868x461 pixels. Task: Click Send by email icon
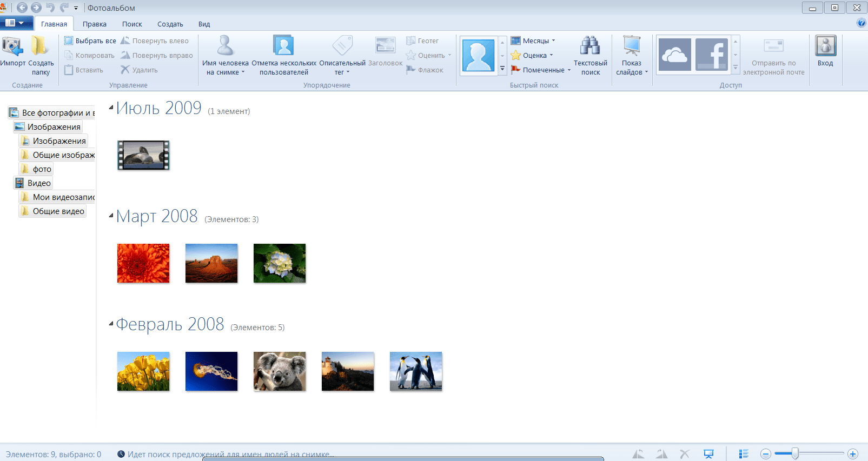point(773,45)
